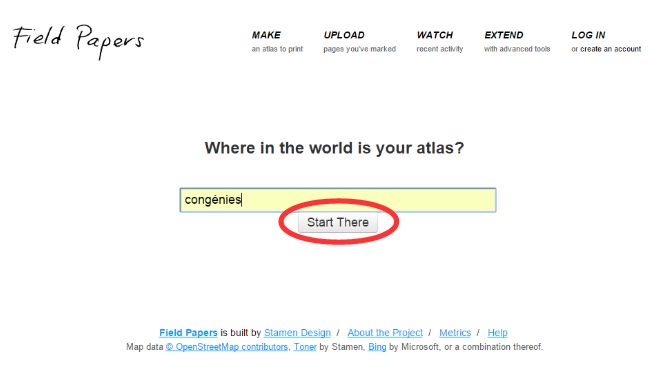Screen dimensions: 655x377
Task: Open the Help link in footer
Action: pos(497,333)
